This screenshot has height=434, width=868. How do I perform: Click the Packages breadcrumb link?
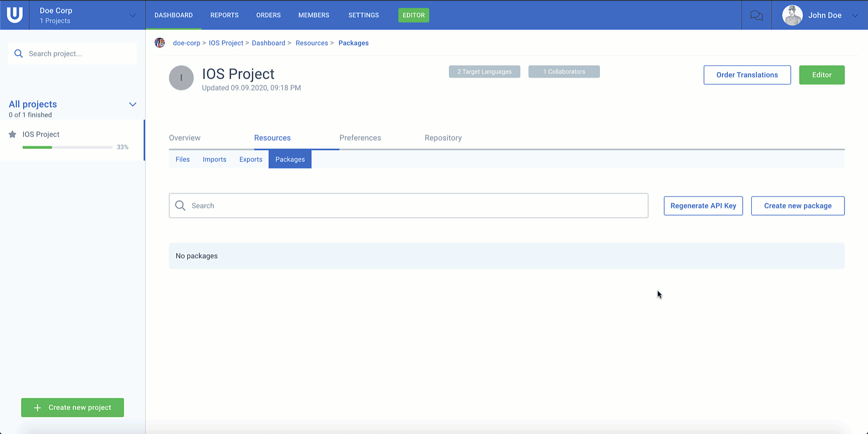(x=354, y=43)
